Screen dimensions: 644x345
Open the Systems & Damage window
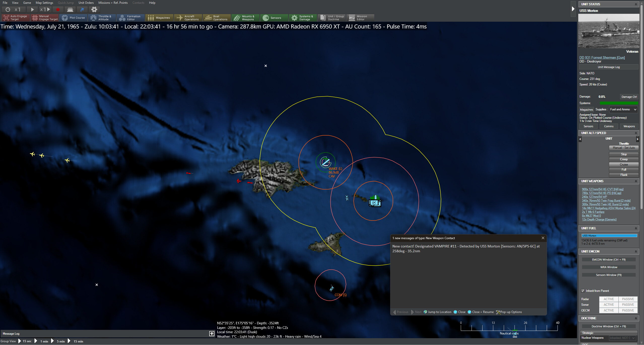click(x=303, y=18)
